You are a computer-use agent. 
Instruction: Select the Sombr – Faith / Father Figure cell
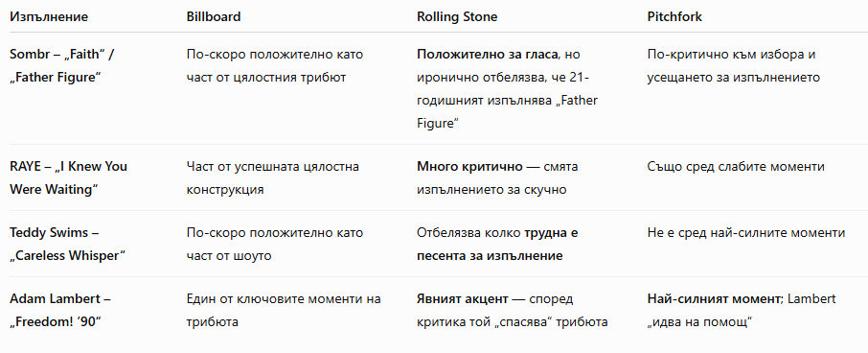(62, 66)
